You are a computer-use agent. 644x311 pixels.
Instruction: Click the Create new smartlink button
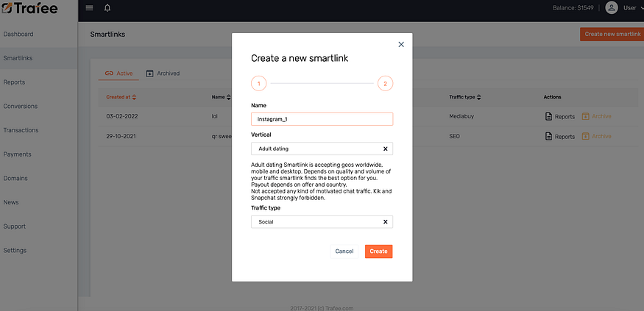[x=612, y=34]
